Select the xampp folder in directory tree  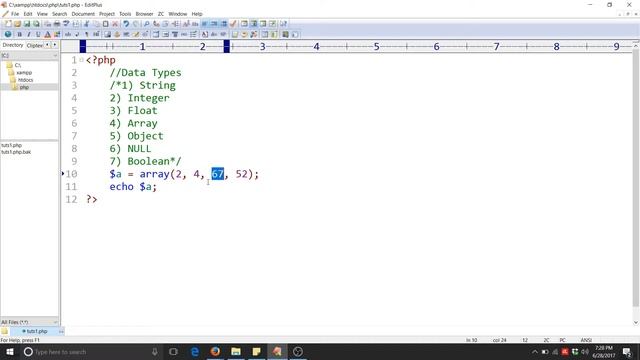tap(24, 73)
